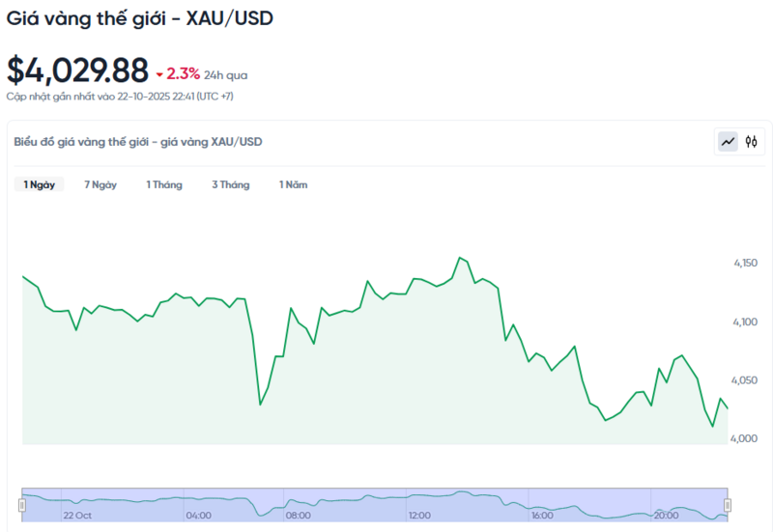Click the red down arrow beside 2.3%
Viewport: 773px width, 532px height.
(159, 73)
